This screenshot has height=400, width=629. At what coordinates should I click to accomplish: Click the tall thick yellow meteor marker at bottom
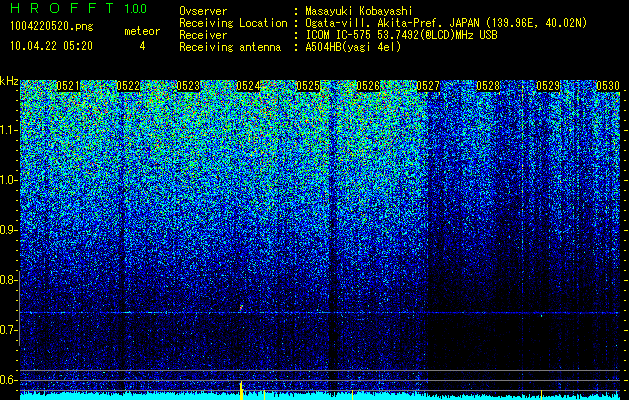point(241,391)
